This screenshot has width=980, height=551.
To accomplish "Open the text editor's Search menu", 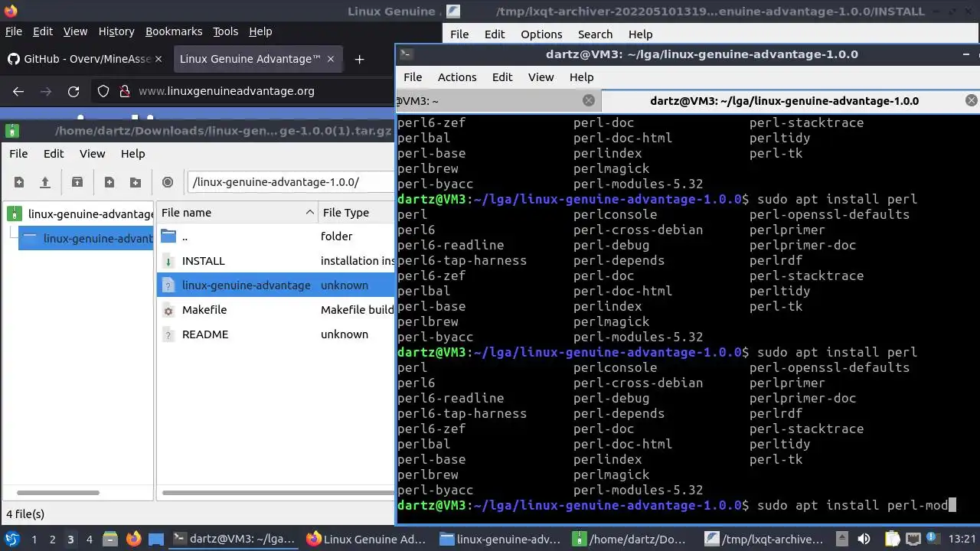I will pyautogui.click(x=595, y=34).
